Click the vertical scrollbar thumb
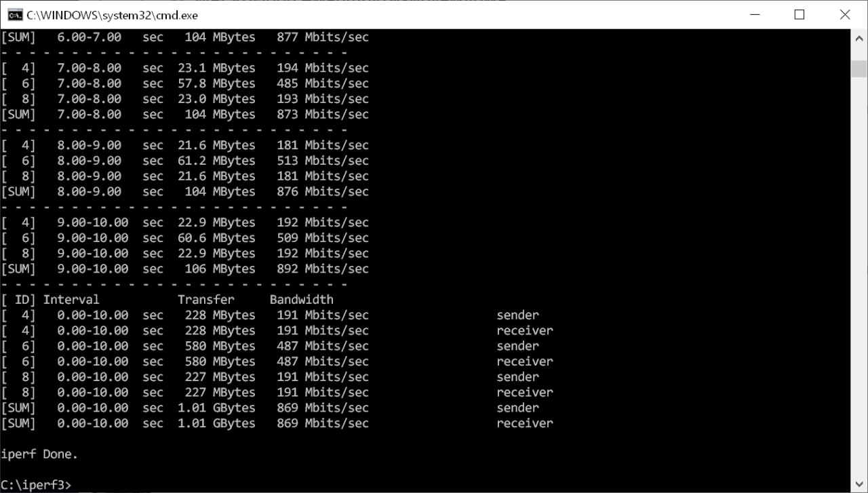The width and height of the screenshot is (868, 493). (859, 69)
